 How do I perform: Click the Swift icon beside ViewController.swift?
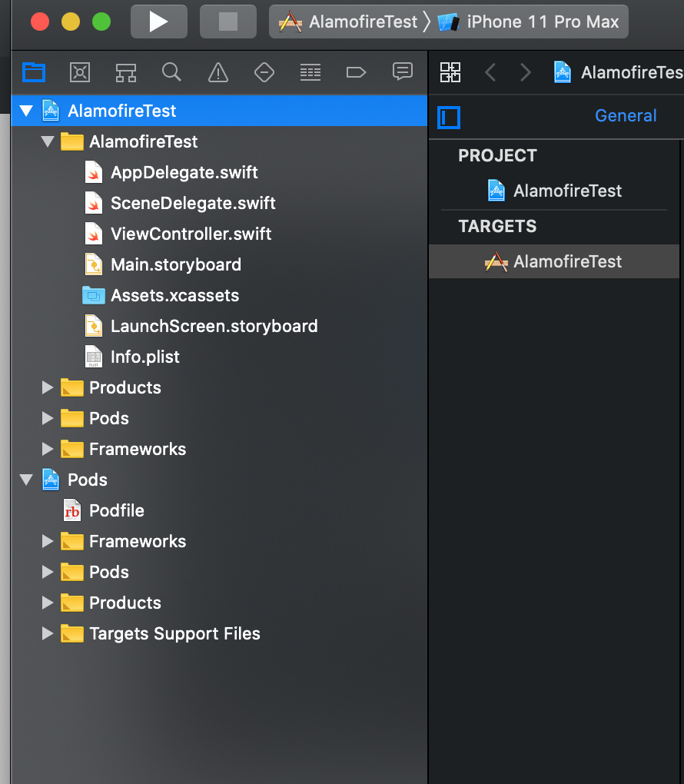pyautogui.click(x=94, y=234)
